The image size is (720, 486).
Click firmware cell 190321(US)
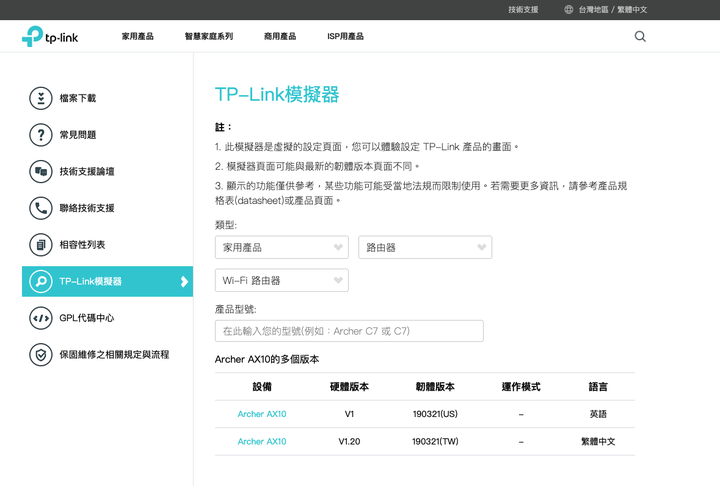click(435, 414)
